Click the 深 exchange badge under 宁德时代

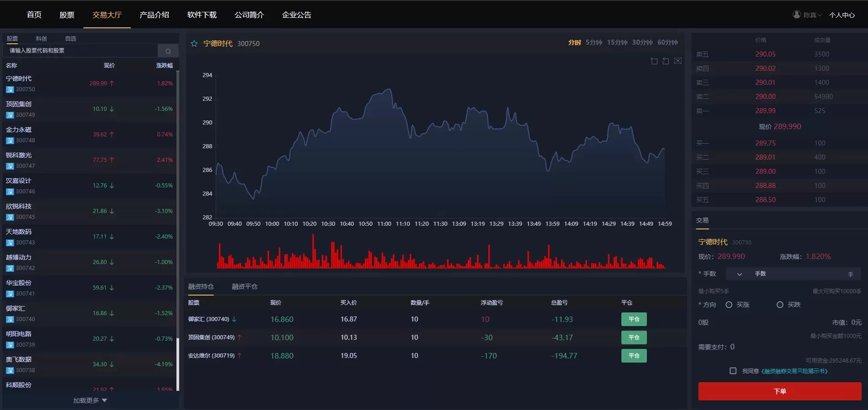(10, 90)
